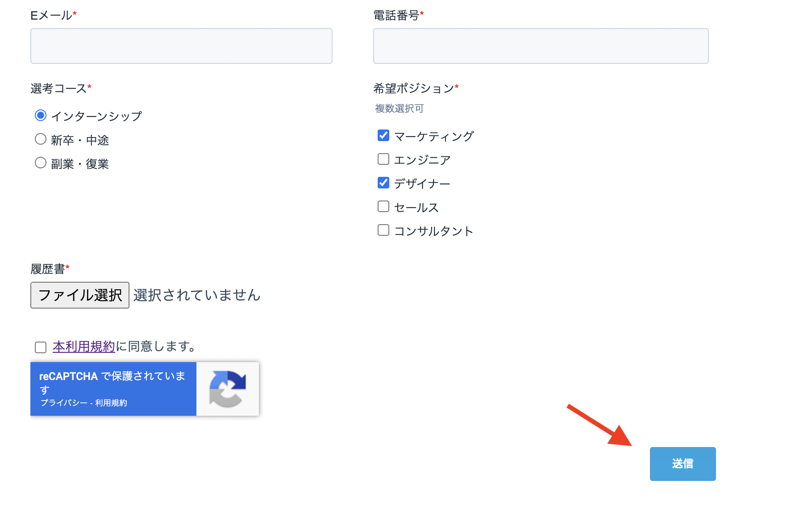Click the reCAPTCHA logo icon
The height and width of the screenshot is (518, 812).
point(228,389)
